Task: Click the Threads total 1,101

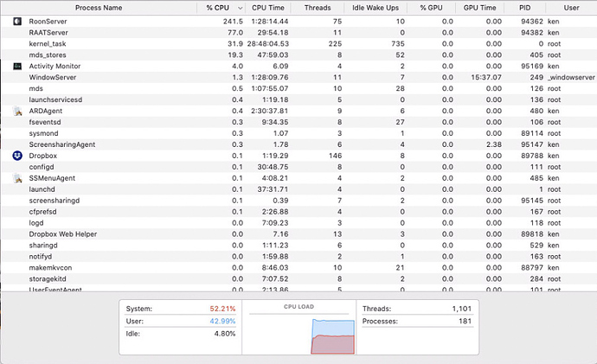Action: click(x=462, y=309)
